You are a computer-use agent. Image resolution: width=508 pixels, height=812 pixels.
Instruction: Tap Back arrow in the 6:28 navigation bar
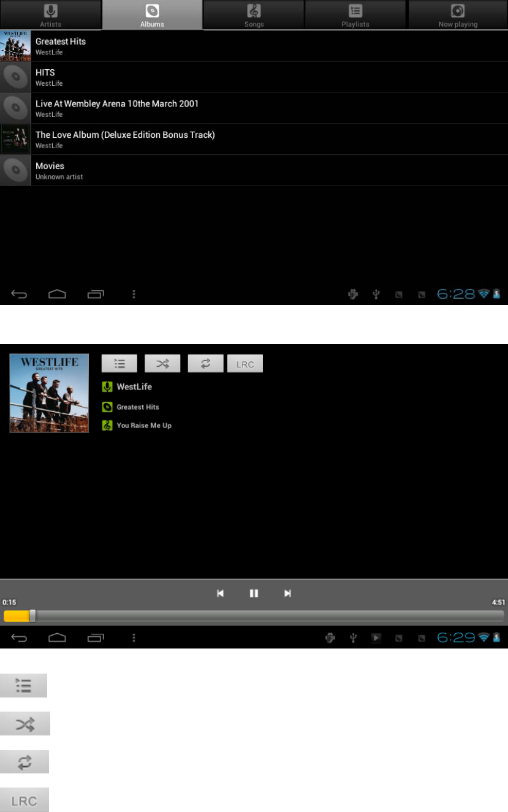pos(19,295)
